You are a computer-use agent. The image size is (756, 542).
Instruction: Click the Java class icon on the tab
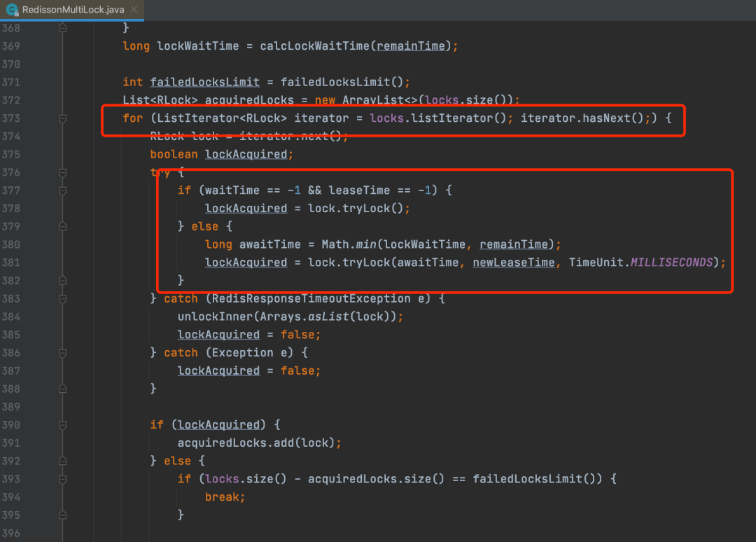12,10
